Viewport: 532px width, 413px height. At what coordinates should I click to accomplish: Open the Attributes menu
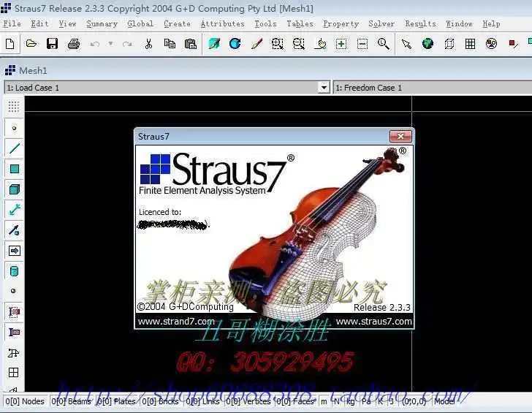coord(222,23)
